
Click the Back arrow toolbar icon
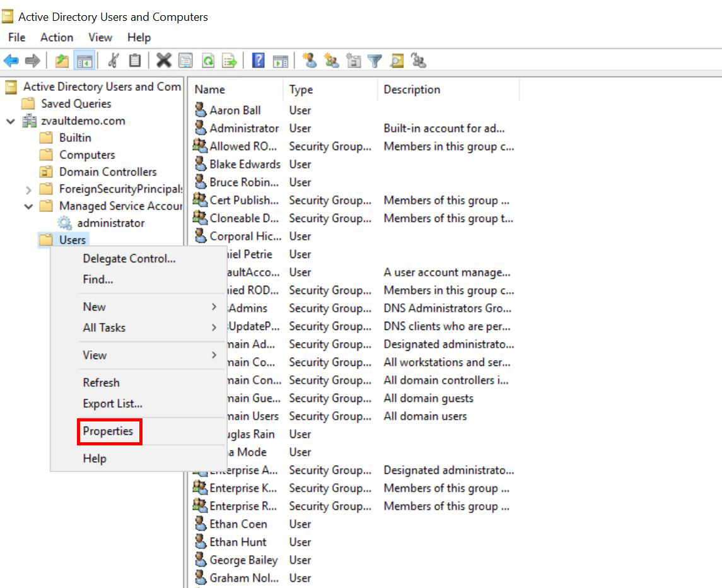click(11, 61)
